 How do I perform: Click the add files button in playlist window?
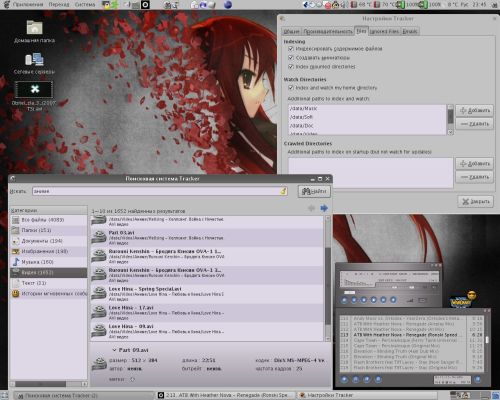tap(344, 379)
